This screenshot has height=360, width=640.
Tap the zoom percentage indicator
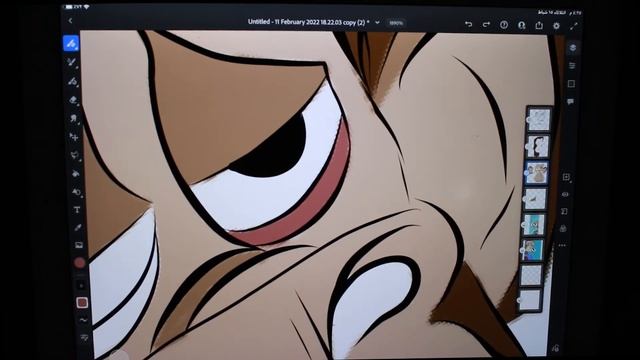(x=396, y=23)
